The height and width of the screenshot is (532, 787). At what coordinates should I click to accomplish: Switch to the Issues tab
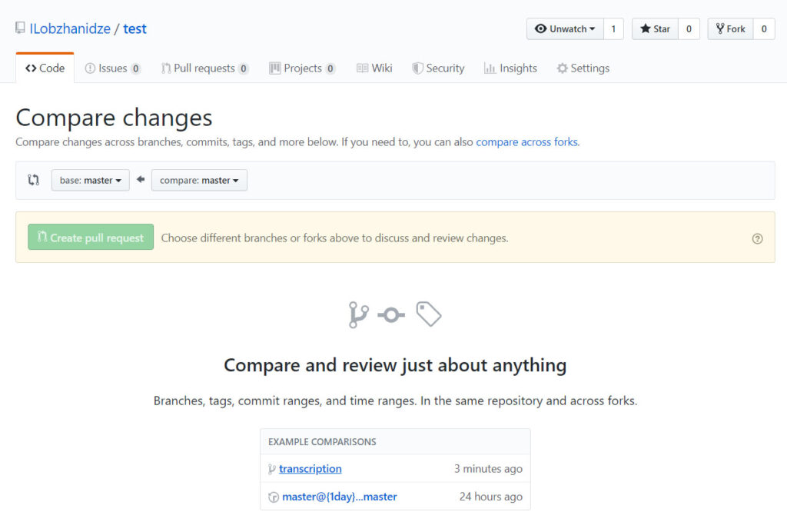click(112, 68)
